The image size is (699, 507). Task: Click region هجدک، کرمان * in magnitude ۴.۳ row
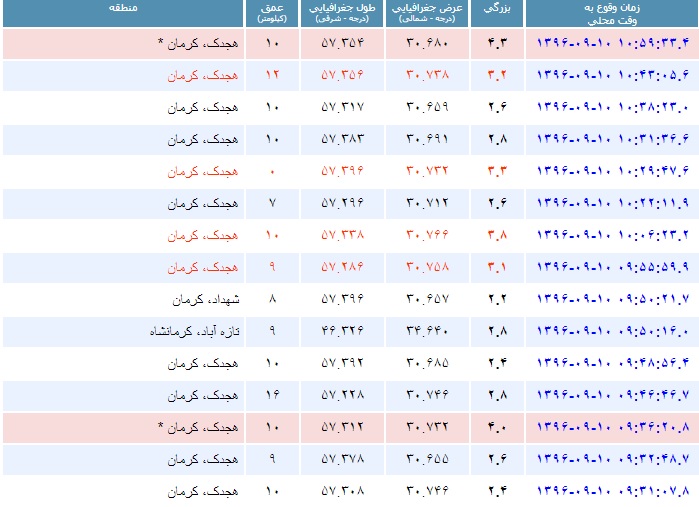[198, 44]
